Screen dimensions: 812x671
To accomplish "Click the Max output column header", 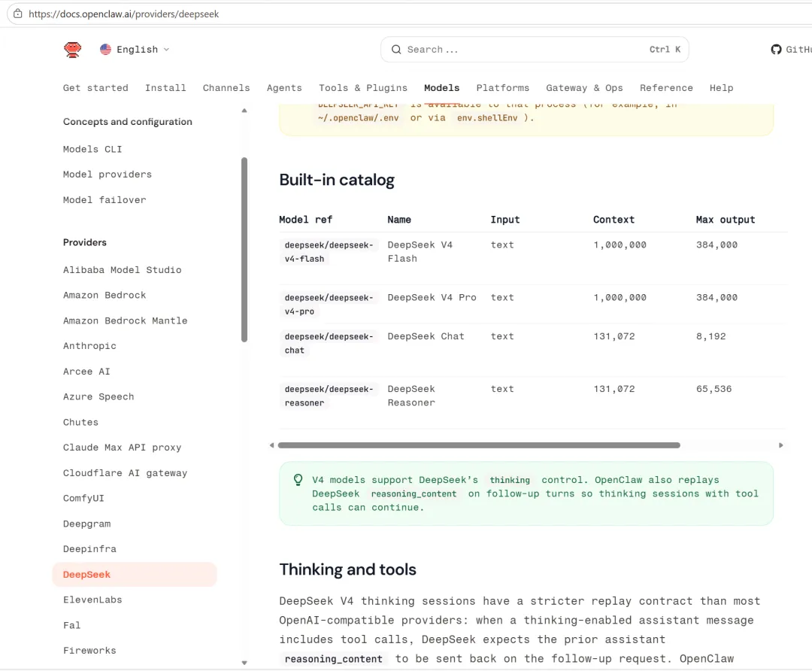I will coord(725,220).
